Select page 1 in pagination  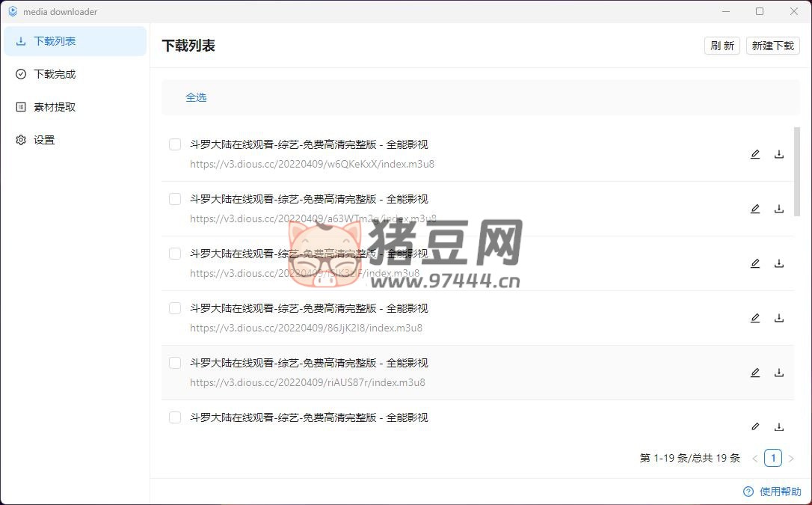point(773,458)
